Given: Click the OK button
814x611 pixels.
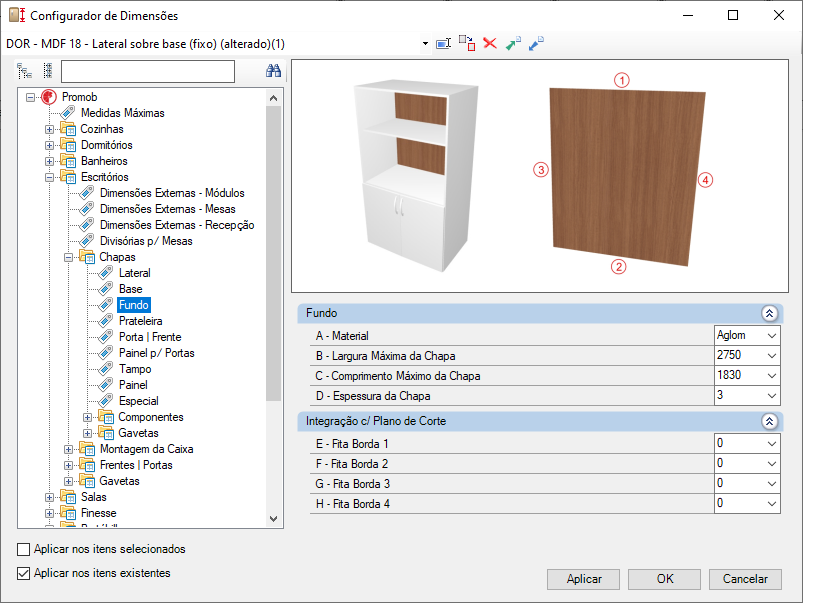Looking at the screenshot, I should tap(664, 579).
